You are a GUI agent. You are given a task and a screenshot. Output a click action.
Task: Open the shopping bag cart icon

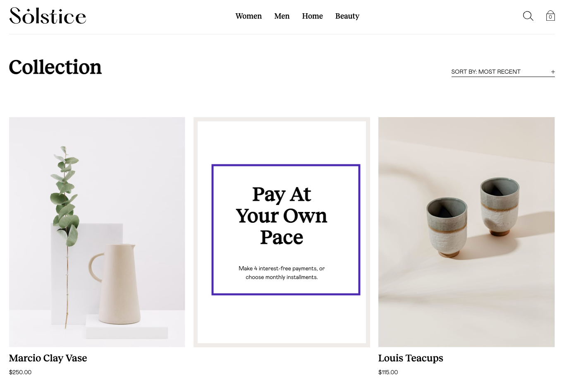click(x=550, y=16)
